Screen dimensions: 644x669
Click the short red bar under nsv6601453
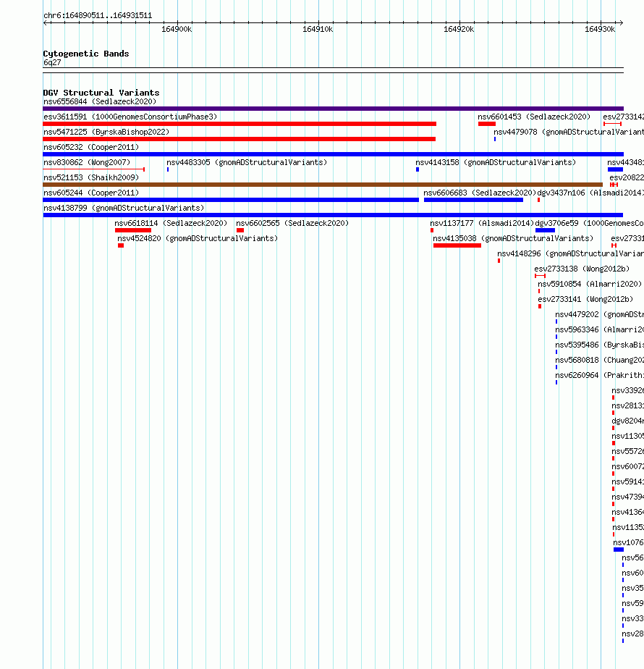point(487,124)
